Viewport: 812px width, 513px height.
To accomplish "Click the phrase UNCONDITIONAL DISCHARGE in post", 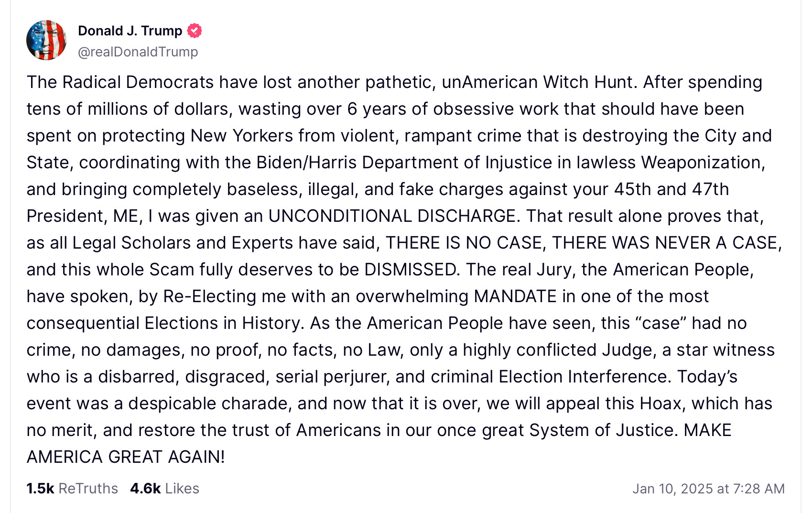I will pos(392,216).
